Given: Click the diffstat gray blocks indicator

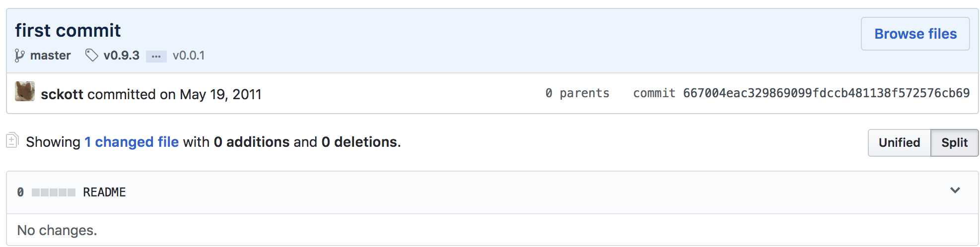Looking at the screenshot, I should (53, 192).
